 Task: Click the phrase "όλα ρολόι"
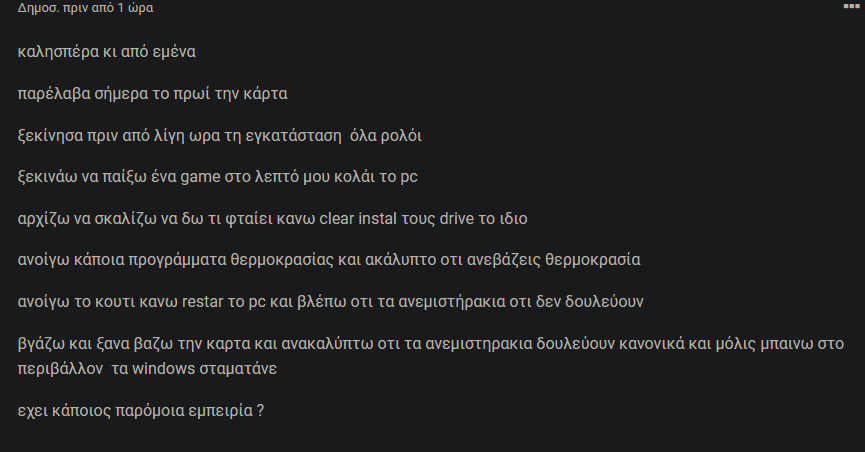[x=386, y=136]
